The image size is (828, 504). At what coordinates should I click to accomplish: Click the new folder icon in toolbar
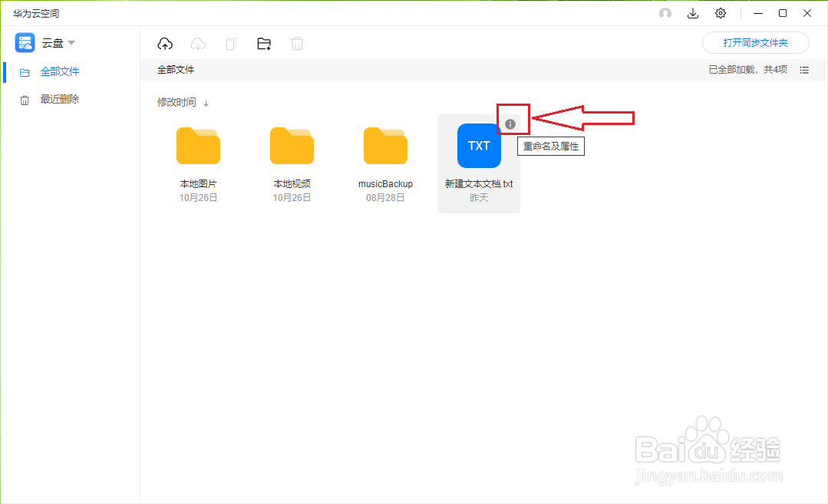264,43
